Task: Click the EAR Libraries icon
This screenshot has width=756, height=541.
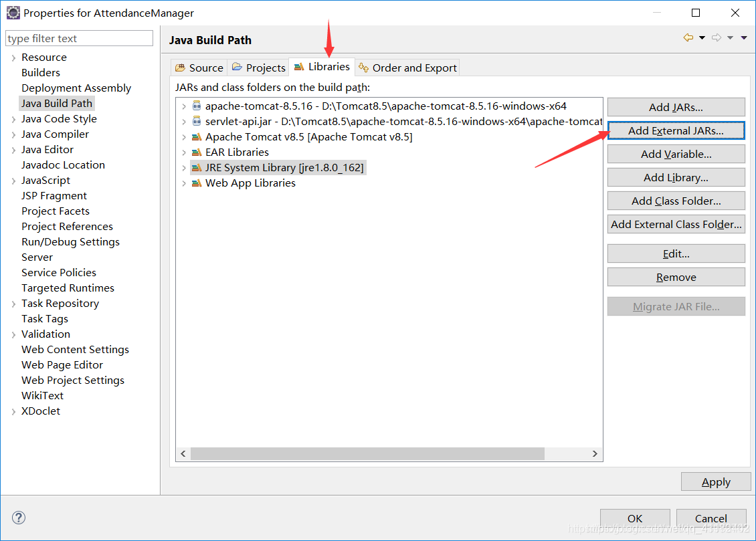Action: 197,152
